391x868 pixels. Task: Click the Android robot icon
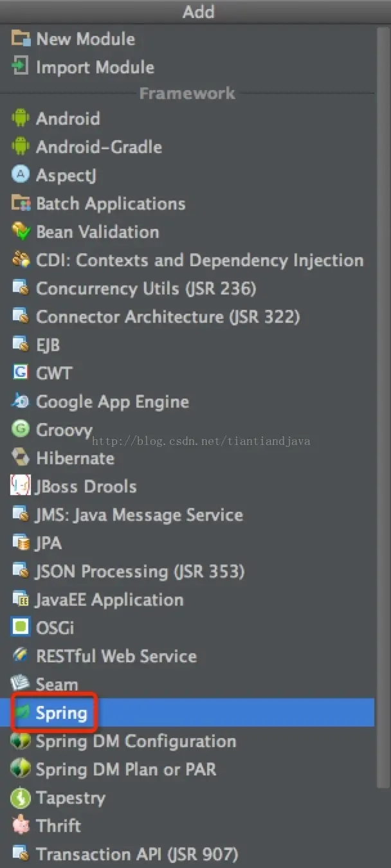coord(21,118)
